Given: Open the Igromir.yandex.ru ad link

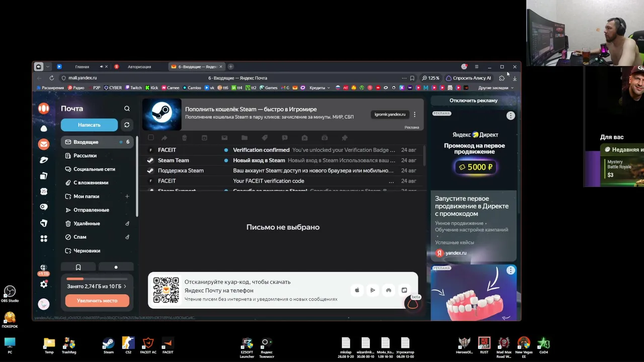Looking at the screenshot, I should pos(390,115).
